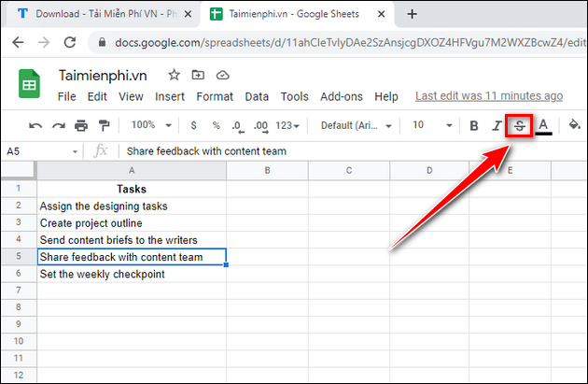The image size is (588, 384).
Task: Select column D header
Action: [x=429, y=170]
